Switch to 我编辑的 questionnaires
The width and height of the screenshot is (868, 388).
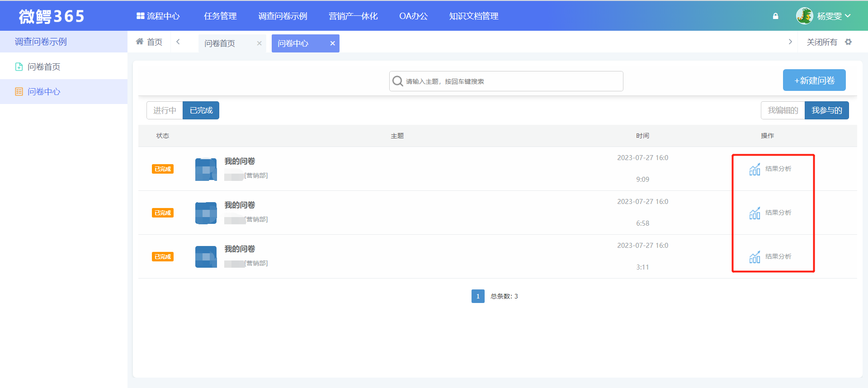point(783,110)
